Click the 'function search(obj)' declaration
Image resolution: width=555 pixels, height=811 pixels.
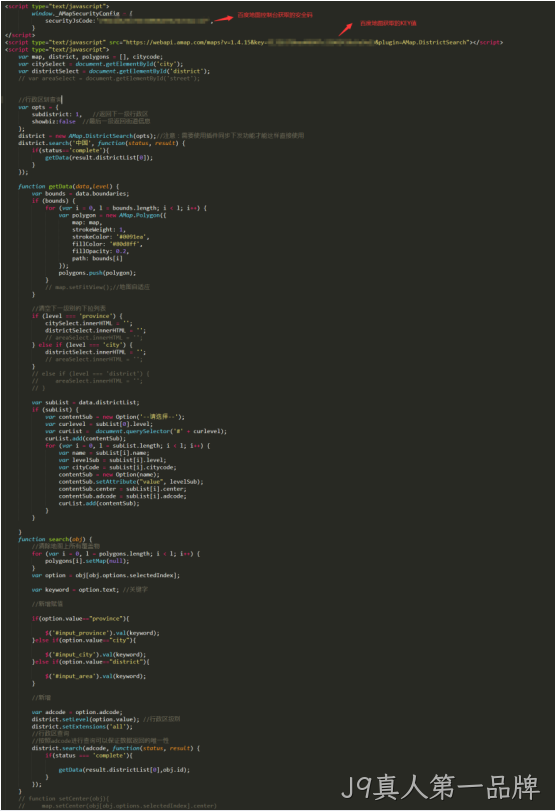click(x=55, y=539)
